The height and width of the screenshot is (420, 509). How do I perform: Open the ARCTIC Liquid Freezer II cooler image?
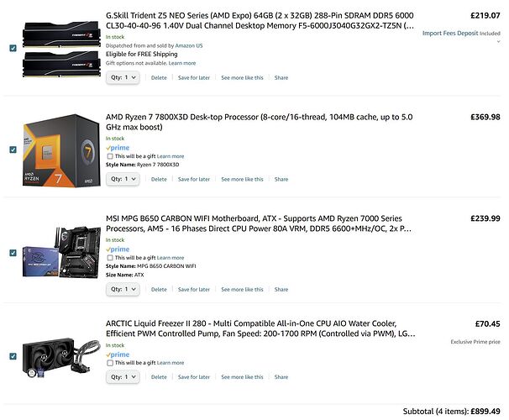pyautogui.click(x=61, y=358)
